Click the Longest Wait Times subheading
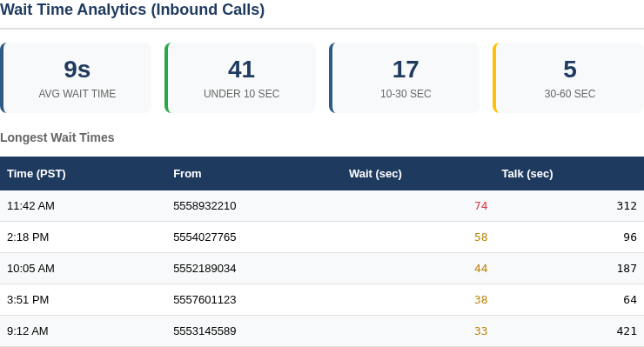 click(57, 137)
